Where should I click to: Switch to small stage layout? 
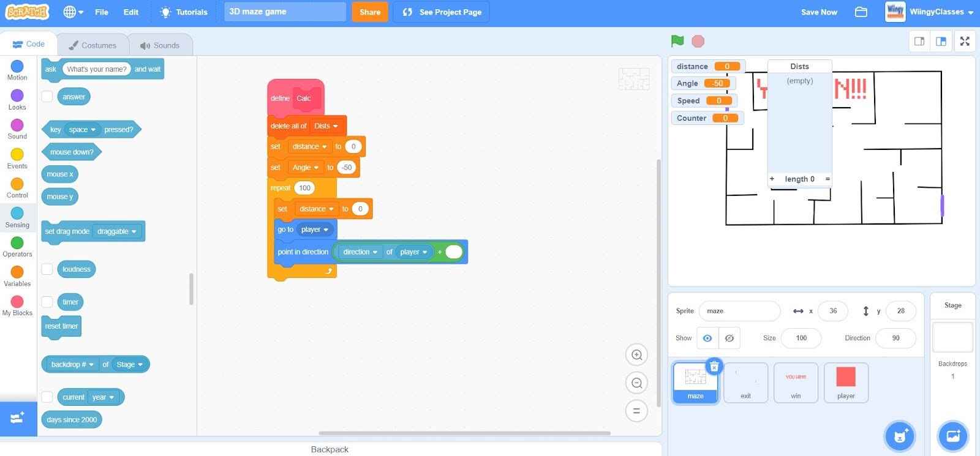[x=919, y=41]
